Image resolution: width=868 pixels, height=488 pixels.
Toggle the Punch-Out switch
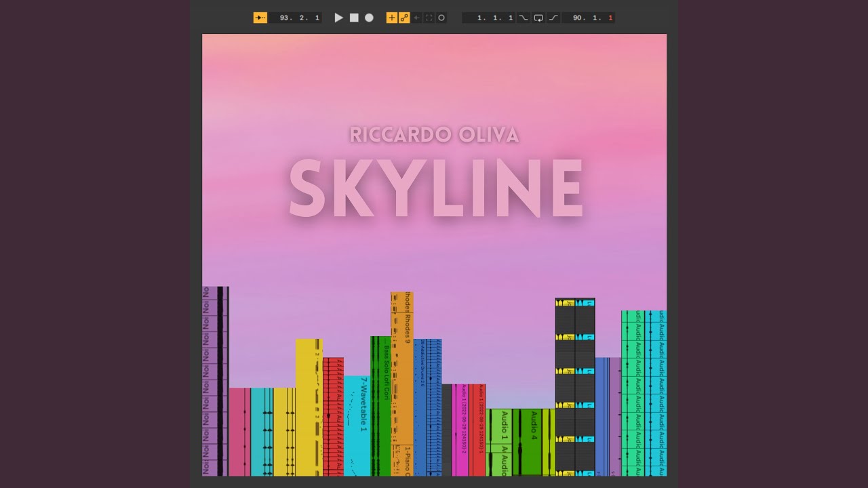point(553,18)
